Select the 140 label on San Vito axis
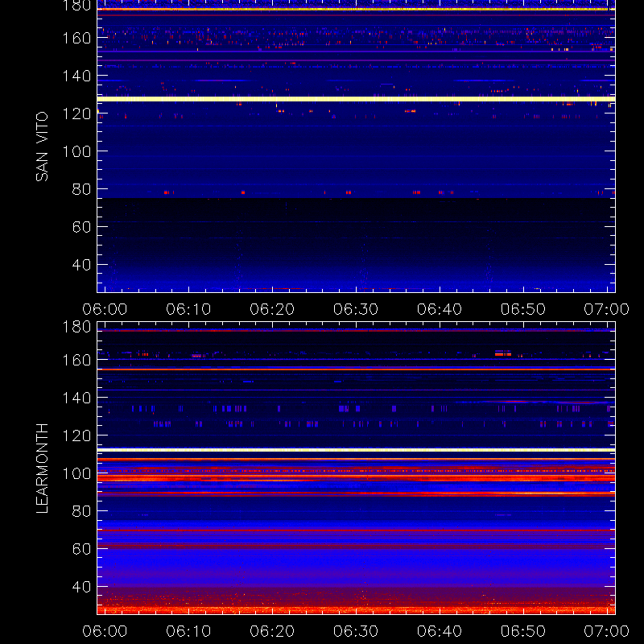The width and height of the screenshot is (644, 644). click(76, 76)
